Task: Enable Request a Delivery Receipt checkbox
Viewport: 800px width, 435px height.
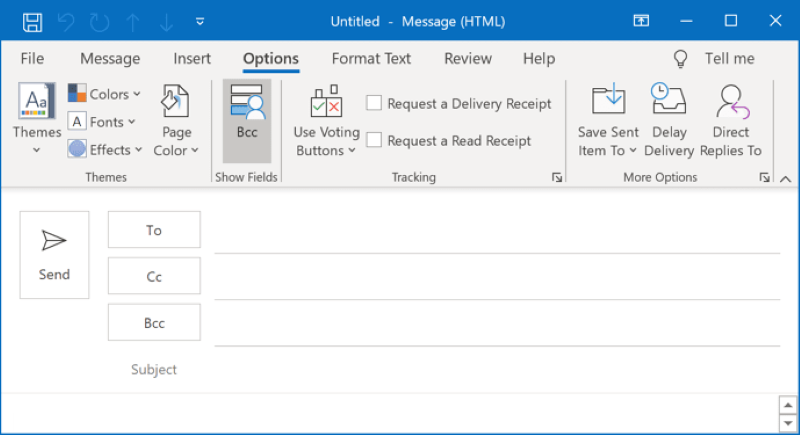Action: 374,103
